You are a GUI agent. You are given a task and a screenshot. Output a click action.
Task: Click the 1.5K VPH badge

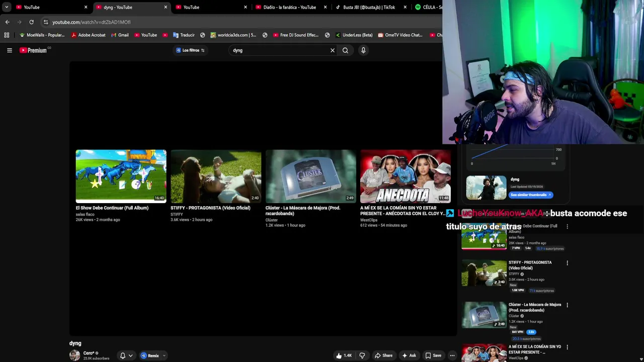[518, 291]
